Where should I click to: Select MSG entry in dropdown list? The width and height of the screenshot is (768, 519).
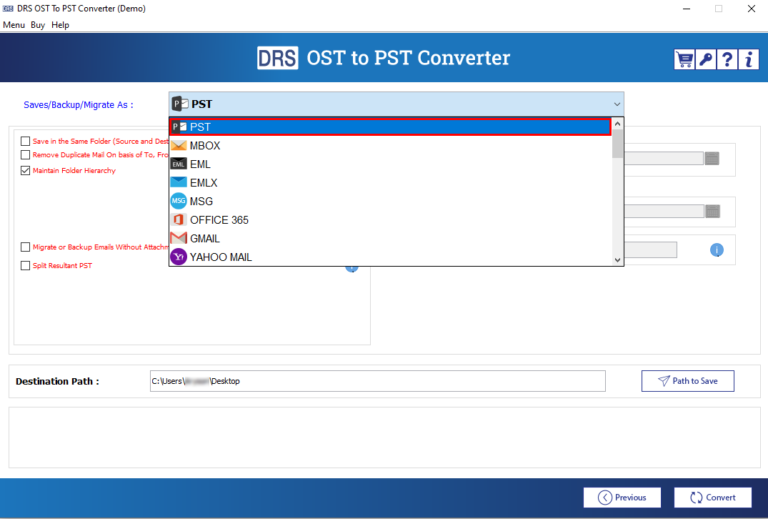pos(201,201)
